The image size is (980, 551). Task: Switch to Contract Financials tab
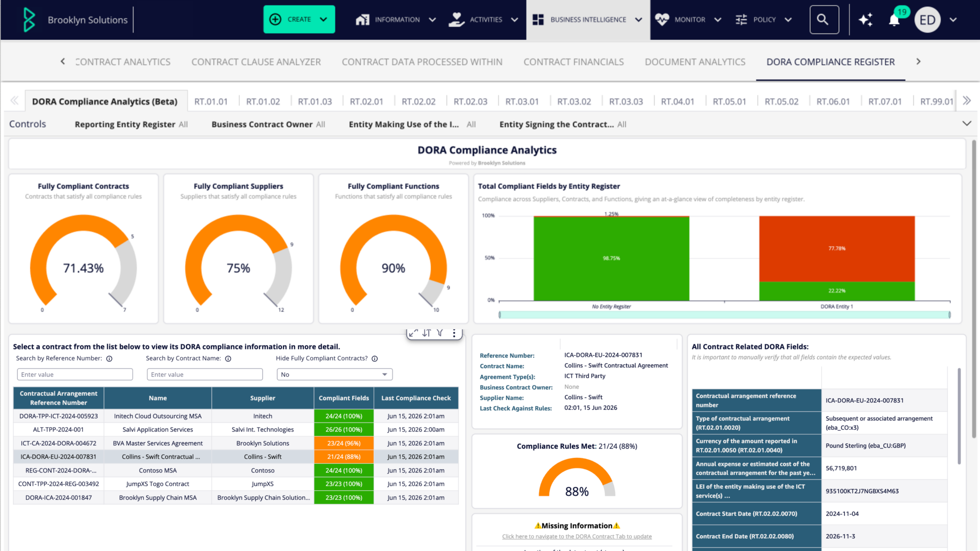point(573,62)
